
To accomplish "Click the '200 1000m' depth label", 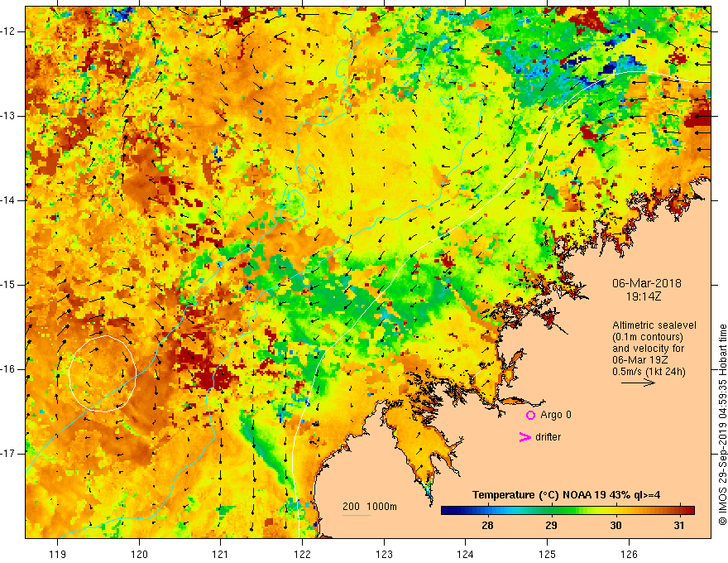I will tap(370, 507).
